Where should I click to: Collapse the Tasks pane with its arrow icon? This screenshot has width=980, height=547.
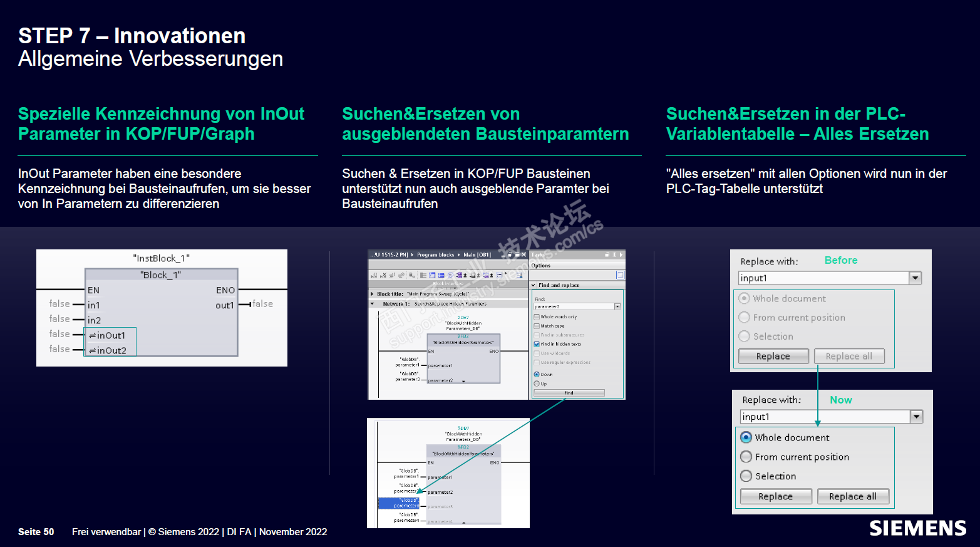pos(621,255)
